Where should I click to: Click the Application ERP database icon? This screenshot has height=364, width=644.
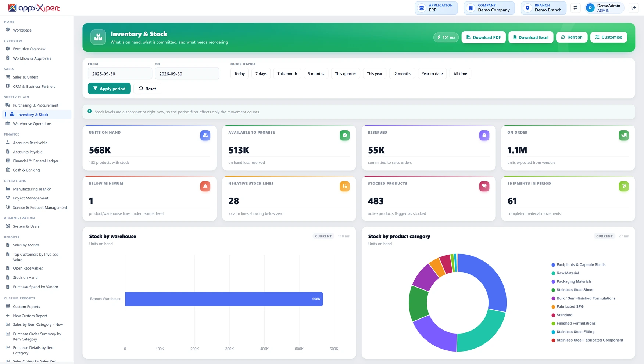422,8
